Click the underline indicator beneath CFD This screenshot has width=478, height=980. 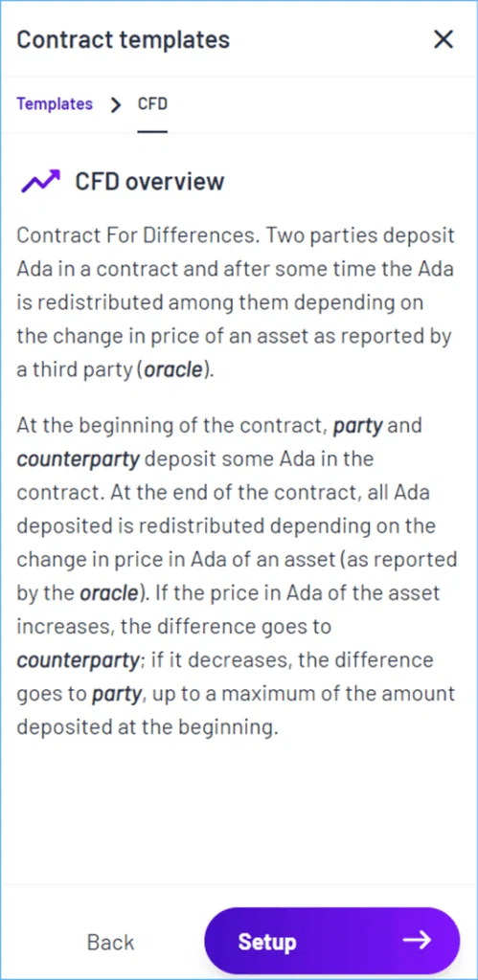tap(152, 131)
